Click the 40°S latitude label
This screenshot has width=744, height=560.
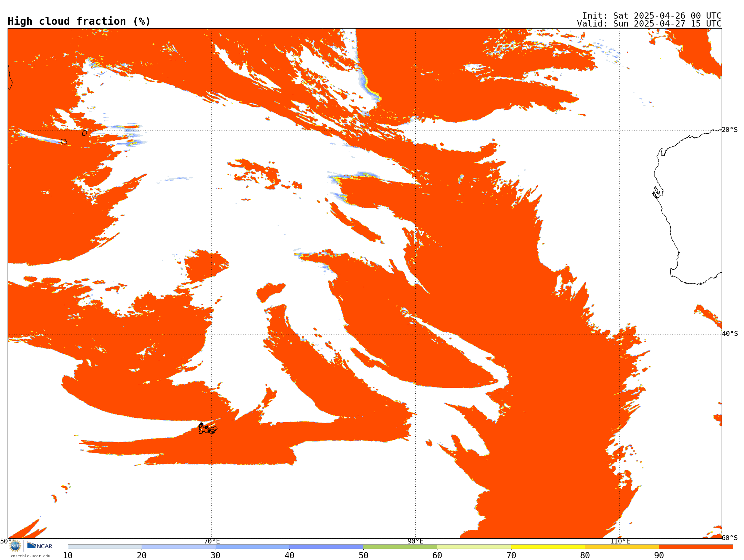click(x=730, y=334)
